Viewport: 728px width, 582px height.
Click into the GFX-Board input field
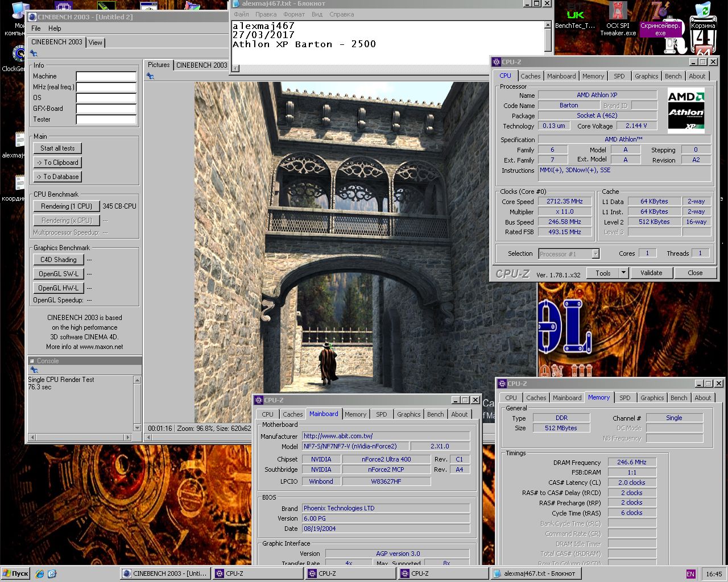(106, 109)
